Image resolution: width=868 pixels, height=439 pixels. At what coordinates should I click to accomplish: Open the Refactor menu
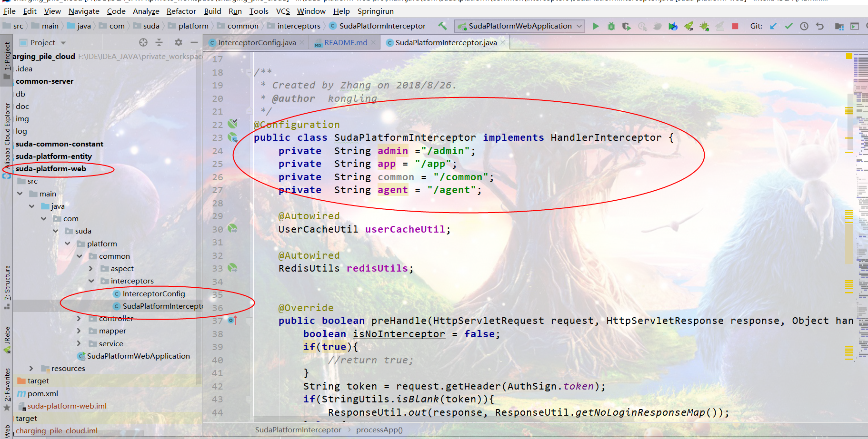click(x=181, y=11)
